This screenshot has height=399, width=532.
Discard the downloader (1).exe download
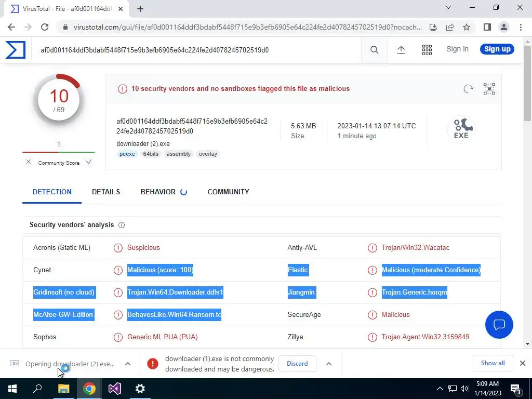[297, 363]
